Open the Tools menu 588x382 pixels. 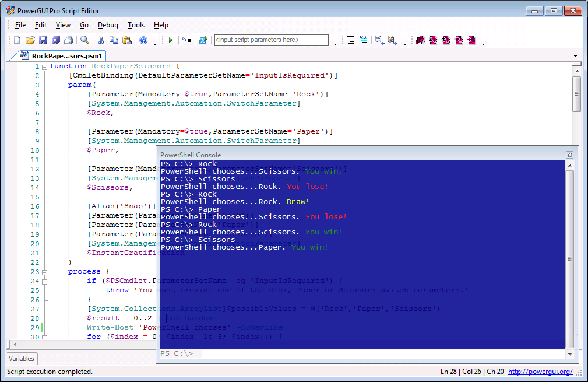point(136,25)
